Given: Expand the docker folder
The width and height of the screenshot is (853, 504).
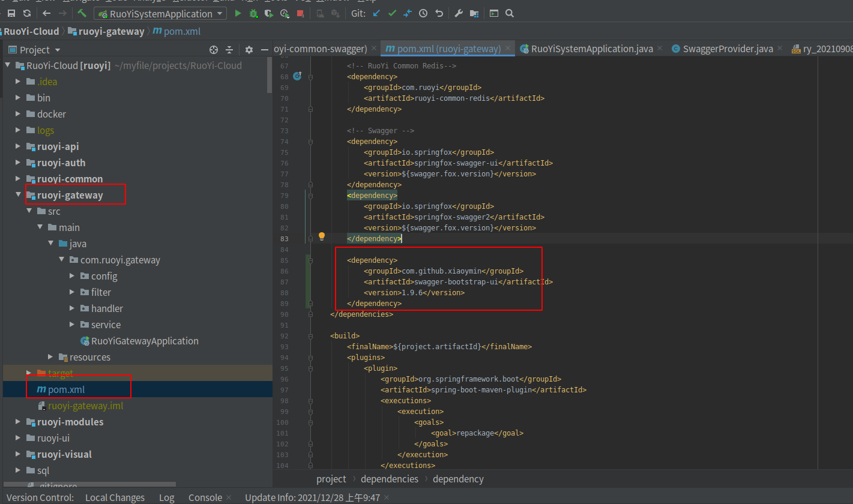Looking at the screenshot, I should tap(19, 114).
